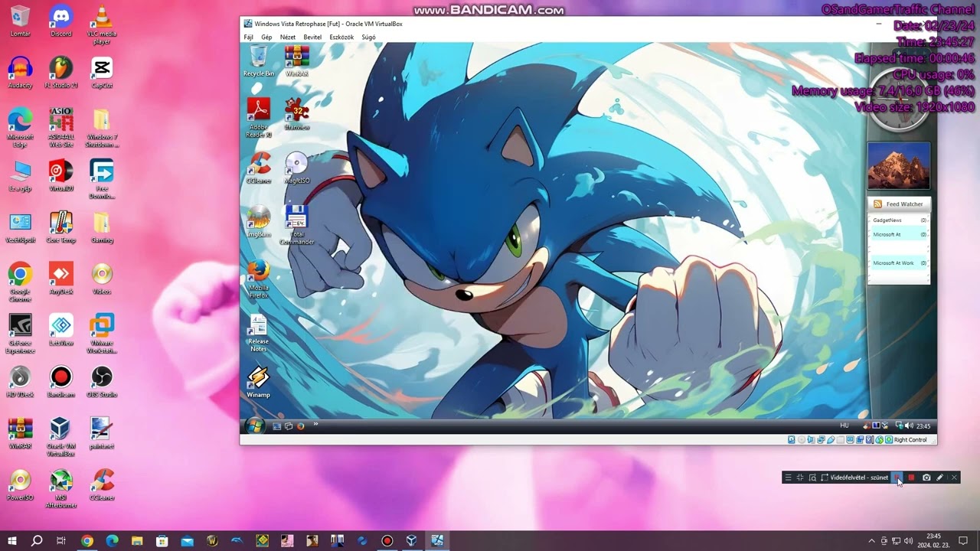Select the Winamp icon on Vista desktop
This screenshot has width=980, height=551.
click(259, 383)
